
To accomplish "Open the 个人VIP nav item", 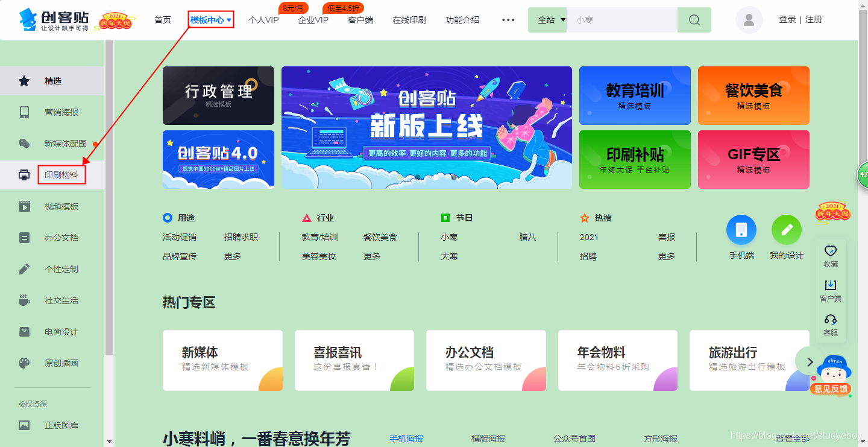I will point(263,20).
